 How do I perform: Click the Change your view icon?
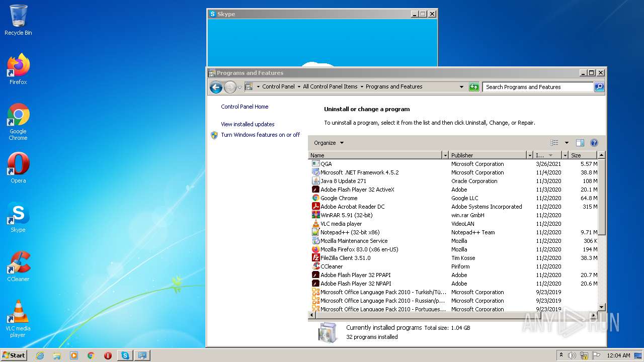[554, 143]
